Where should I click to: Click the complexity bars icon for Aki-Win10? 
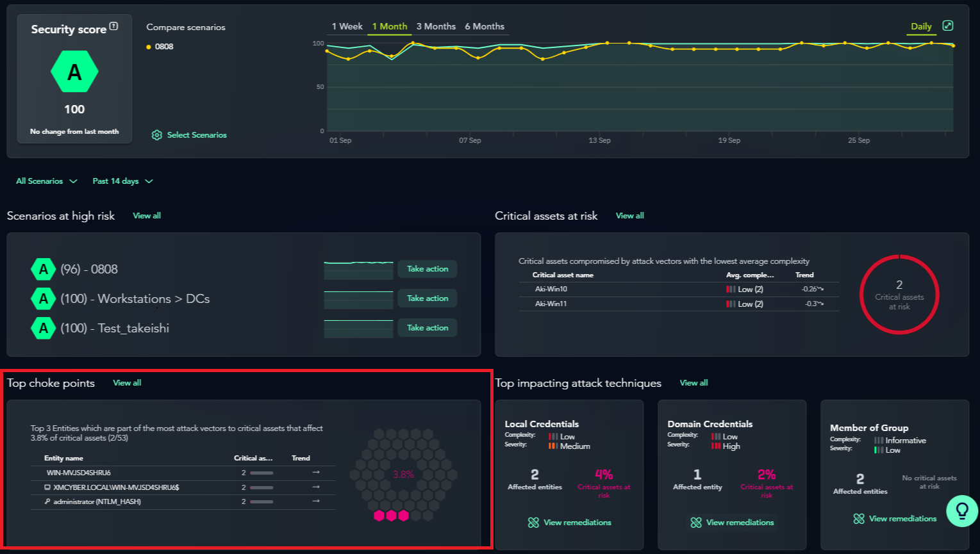pyautogui.click(x=730, y=289)
